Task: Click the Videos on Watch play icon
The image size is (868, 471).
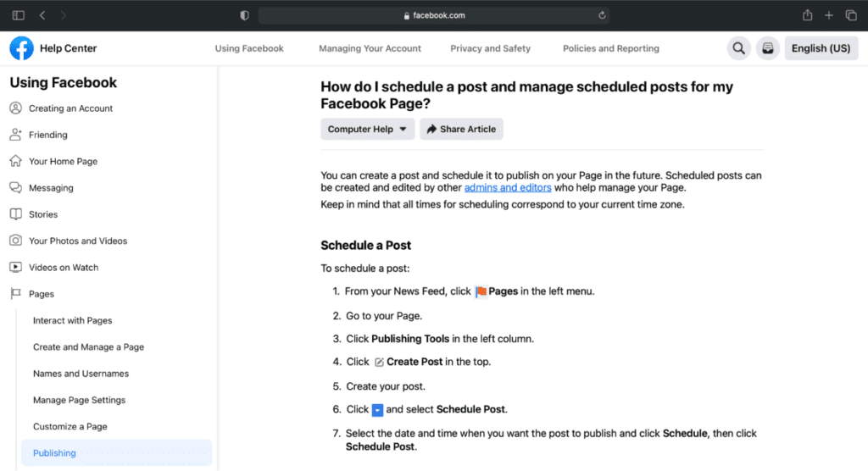Action: (x=15, y=267)
